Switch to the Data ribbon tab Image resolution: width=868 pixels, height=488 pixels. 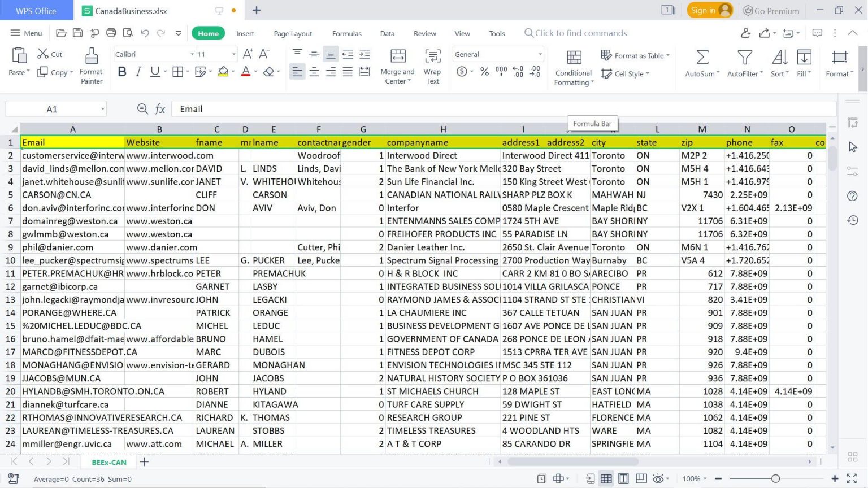pos(387,33)
